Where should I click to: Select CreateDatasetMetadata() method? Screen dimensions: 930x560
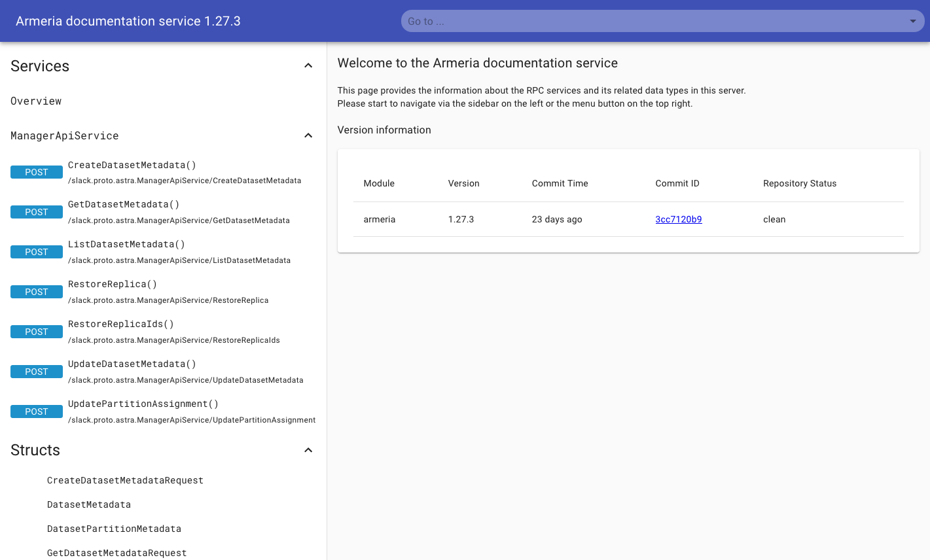click(x=132, y=165)
